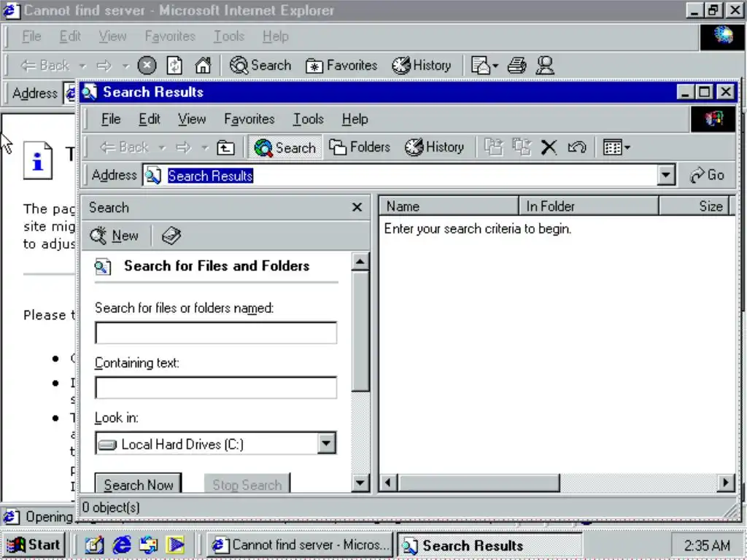This screenshot has height=560, width=747.
Task: Click History in Internet Explorer toolbar
Action: tap(421, 65)
